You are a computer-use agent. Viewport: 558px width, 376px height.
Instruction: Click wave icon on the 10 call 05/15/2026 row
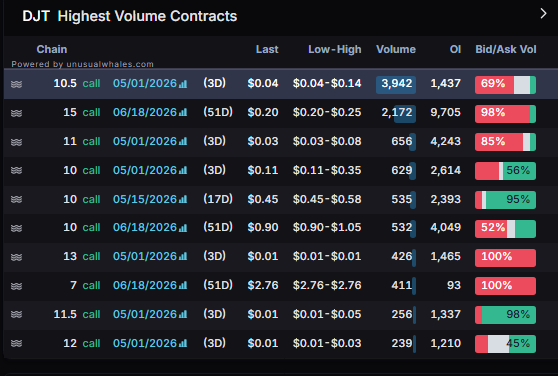coord(16,200)
